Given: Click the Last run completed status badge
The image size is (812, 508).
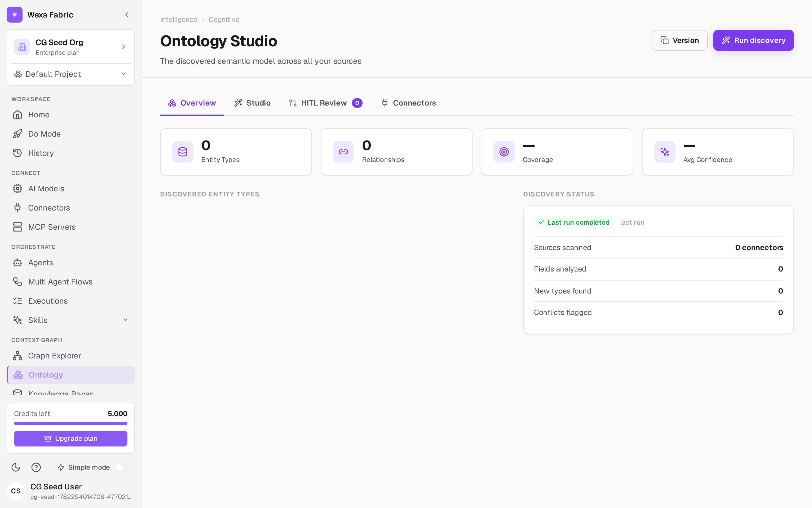Looking at the screenshot, I should (x=574, y=222).
